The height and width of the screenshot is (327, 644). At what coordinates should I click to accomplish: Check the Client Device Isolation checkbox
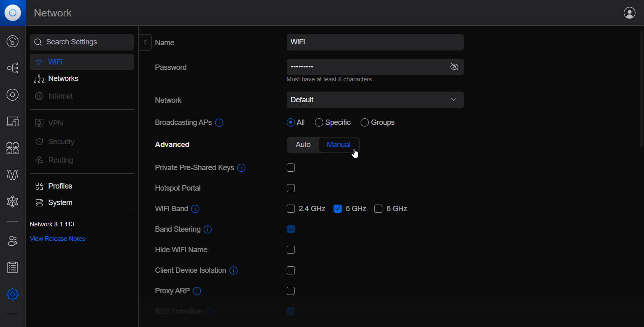(x=291, y=270)
